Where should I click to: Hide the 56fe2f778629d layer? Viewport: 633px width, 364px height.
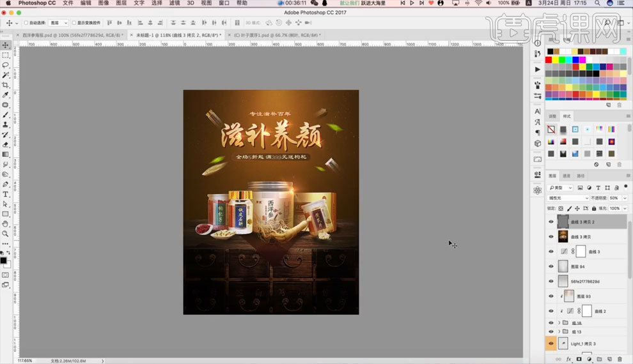pyautogui.click(x=551, y=281)
